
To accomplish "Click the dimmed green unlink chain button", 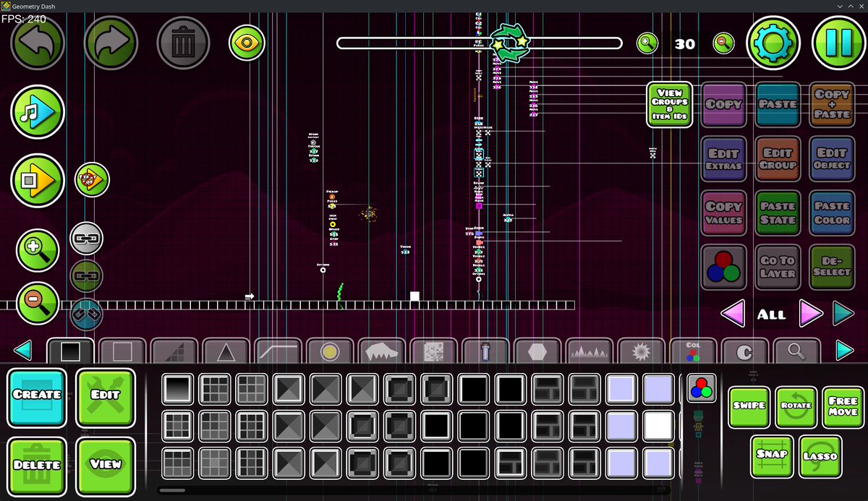I will (87, 276).
